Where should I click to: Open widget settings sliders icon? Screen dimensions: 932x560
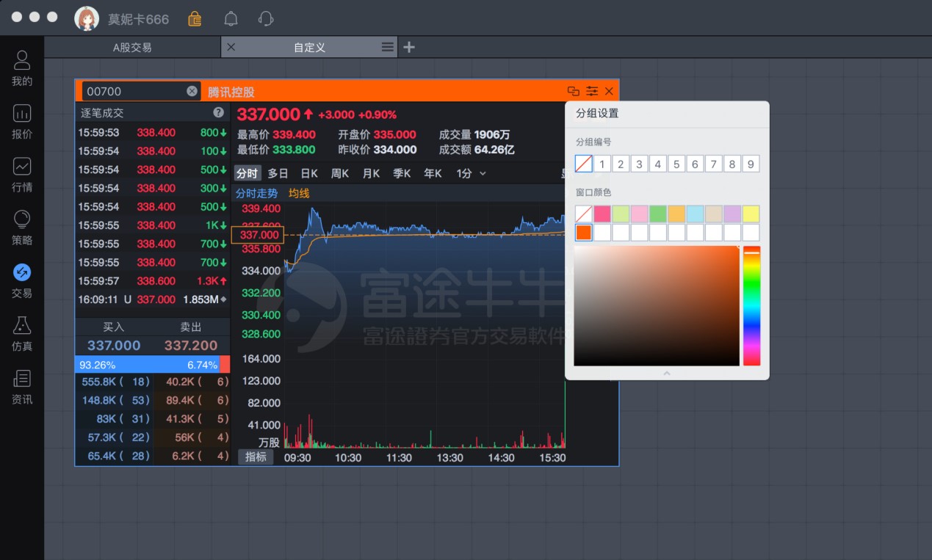coord(592,91)
